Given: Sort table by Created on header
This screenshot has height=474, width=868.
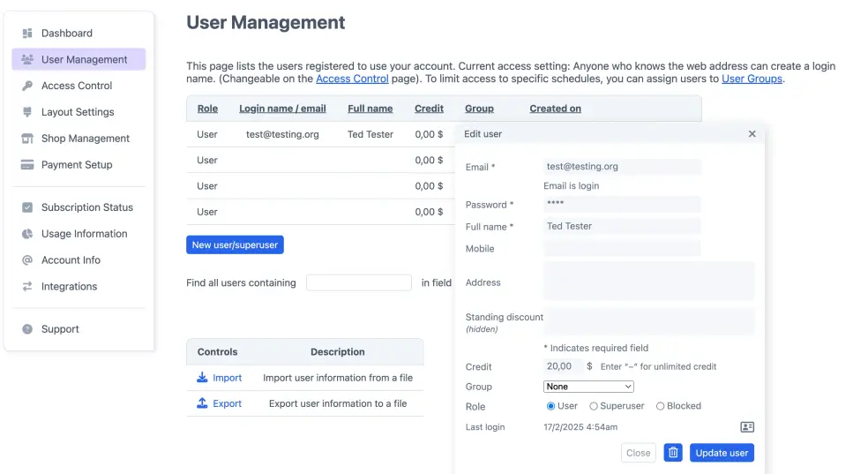Looking at the screenshot, I should click(555, 109).
